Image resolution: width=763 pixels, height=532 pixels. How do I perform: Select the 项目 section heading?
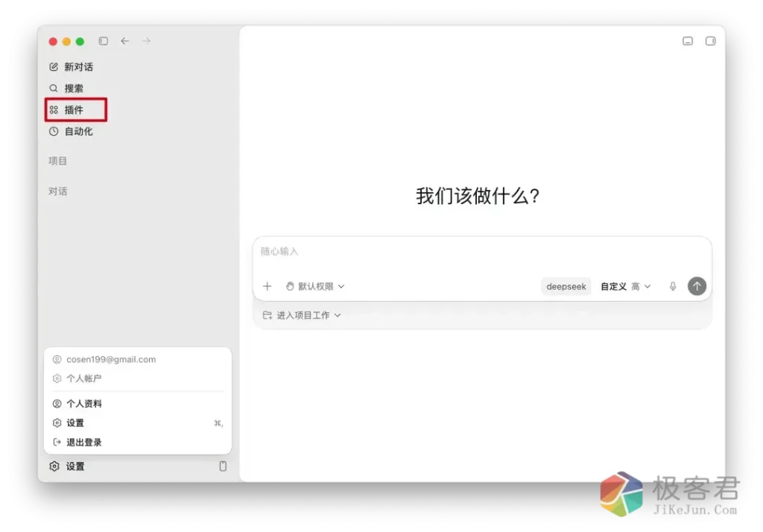[x=57, y=161]
